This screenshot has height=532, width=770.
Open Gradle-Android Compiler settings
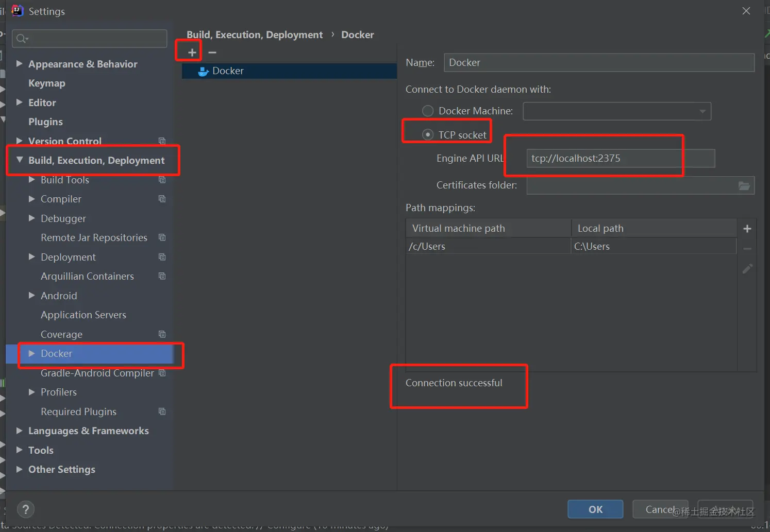tap(97, 373)
